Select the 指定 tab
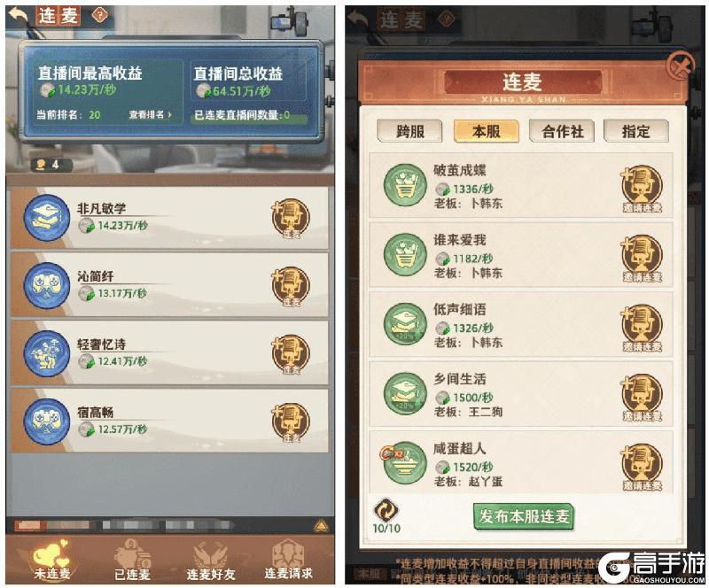This screenshot has height=588, width=709. pyautogui.click(x=636, y=131)
